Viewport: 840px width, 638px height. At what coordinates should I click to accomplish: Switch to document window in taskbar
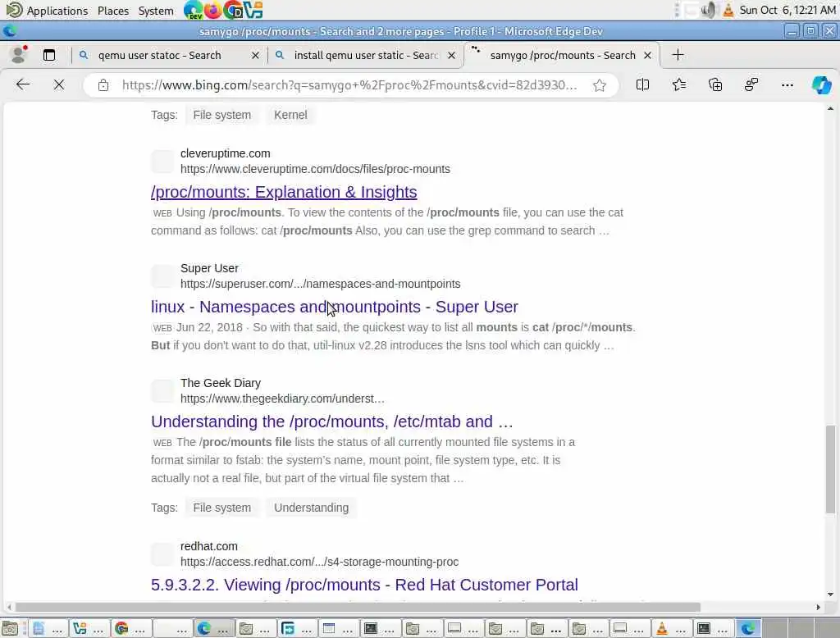[47, 628]
